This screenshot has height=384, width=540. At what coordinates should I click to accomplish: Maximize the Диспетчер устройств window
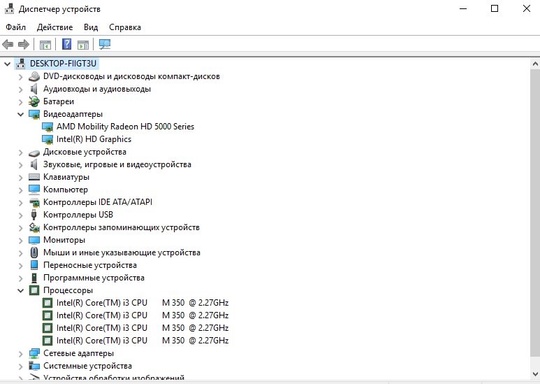495,9
